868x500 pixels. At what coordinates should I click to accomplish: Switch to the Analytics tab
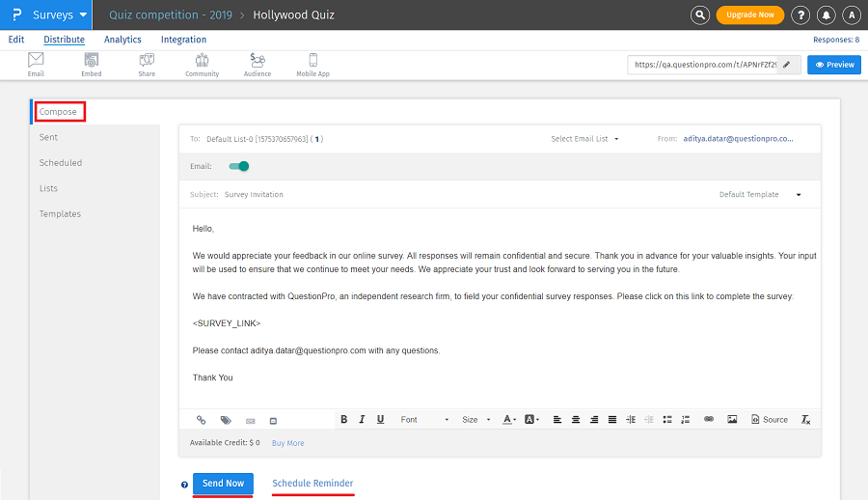click(122, 40)
